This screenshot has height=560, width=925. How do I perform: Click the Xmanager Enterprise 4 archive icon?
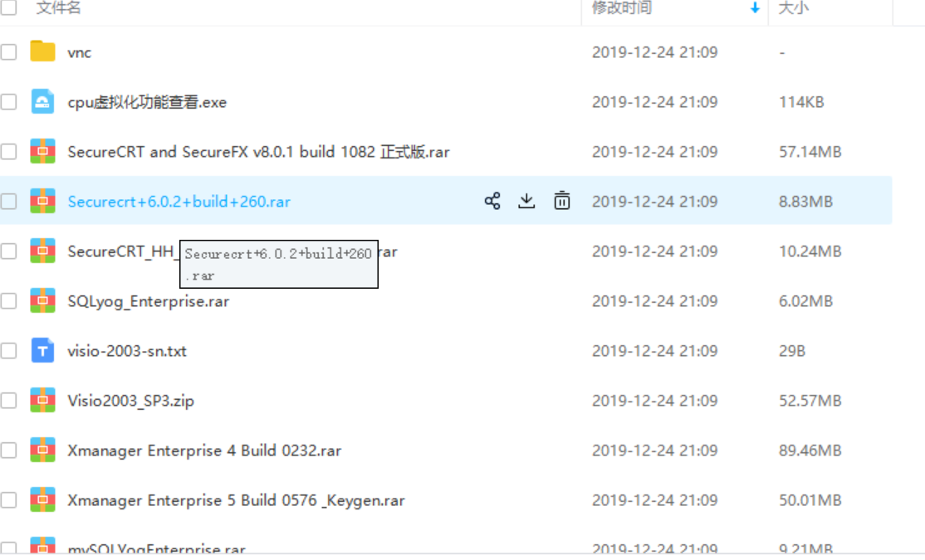(x=42, y=450)
